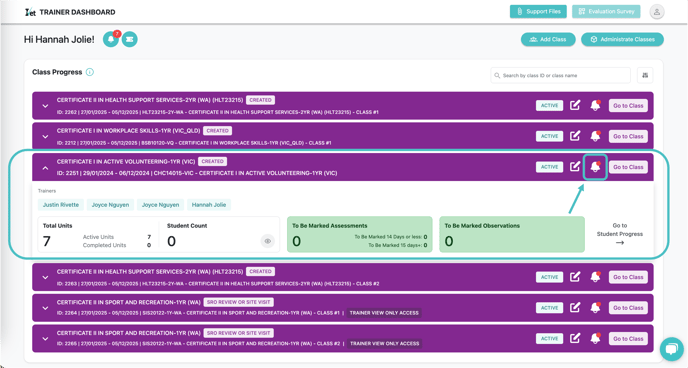Collapse the Certificate I in Active Volunteering row
The height and width of the screenshot is (368, 688).
click(x=45, y=168)
